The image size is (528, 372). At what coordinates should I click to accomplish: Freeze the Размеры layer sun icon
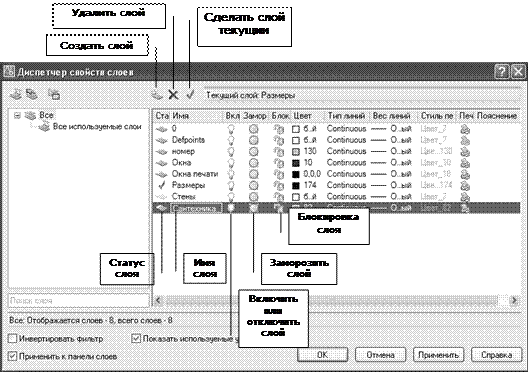(x=254, y=185)
